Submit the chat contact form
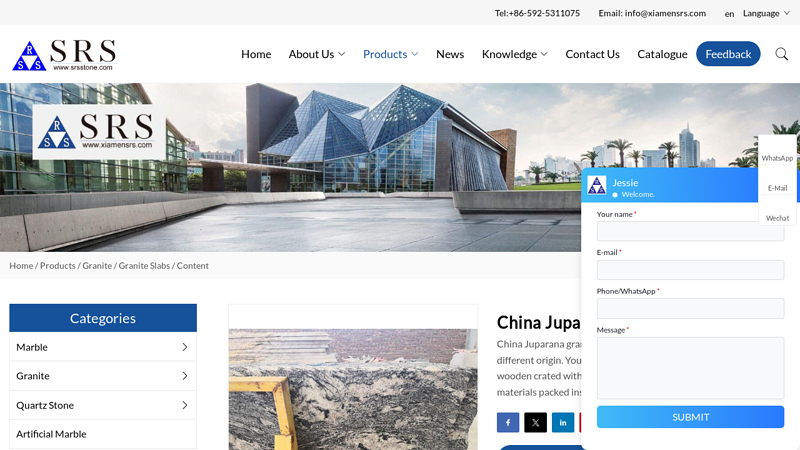Screen dimensions: 800x450 [690, 417]
